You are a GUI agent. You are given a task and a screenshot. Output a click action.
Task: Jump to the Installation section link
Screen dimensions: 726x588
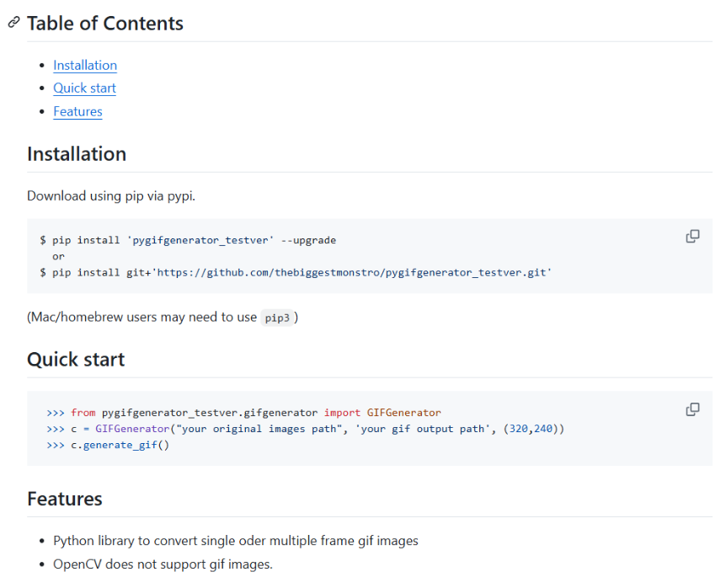point(85,65)
